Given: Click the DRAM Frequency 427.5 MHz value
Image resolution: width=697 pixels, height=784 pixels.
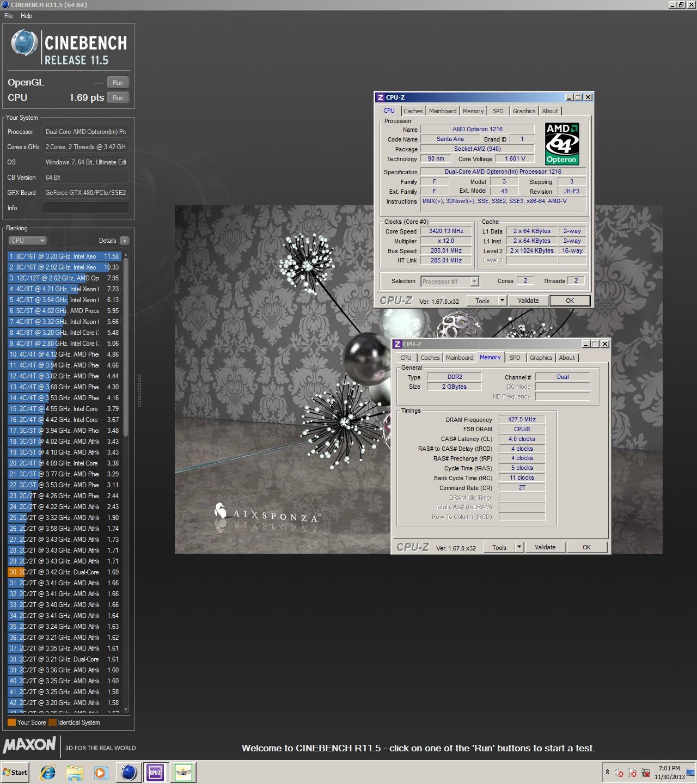Looking at the screenshot, I should [522, 419].
